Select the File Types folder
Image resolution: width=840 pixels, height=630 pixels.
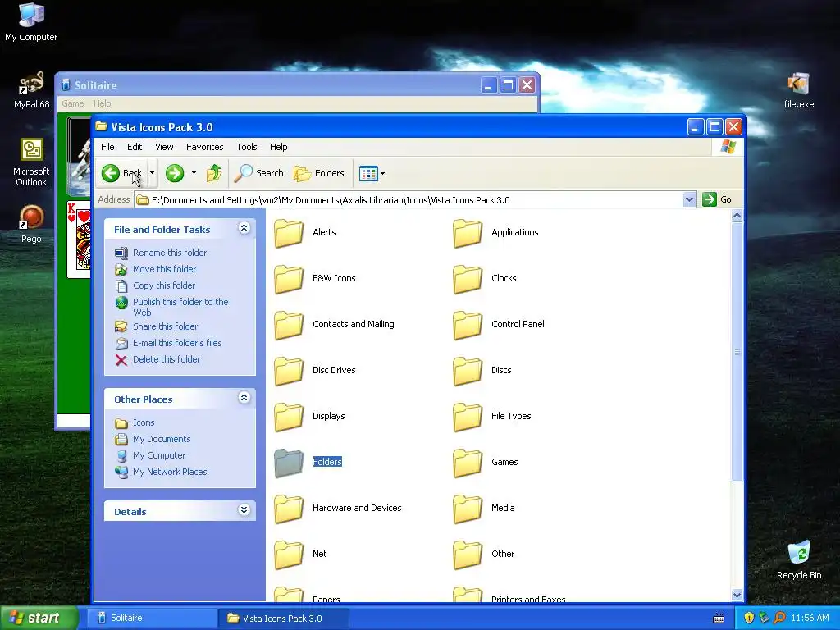pyautogui.click(x=468, y=418)
